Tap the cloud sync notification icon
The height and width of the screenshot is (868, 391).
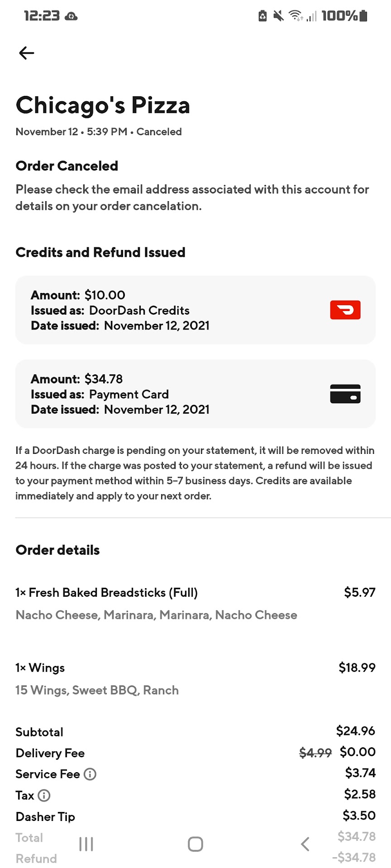(71, 17)
